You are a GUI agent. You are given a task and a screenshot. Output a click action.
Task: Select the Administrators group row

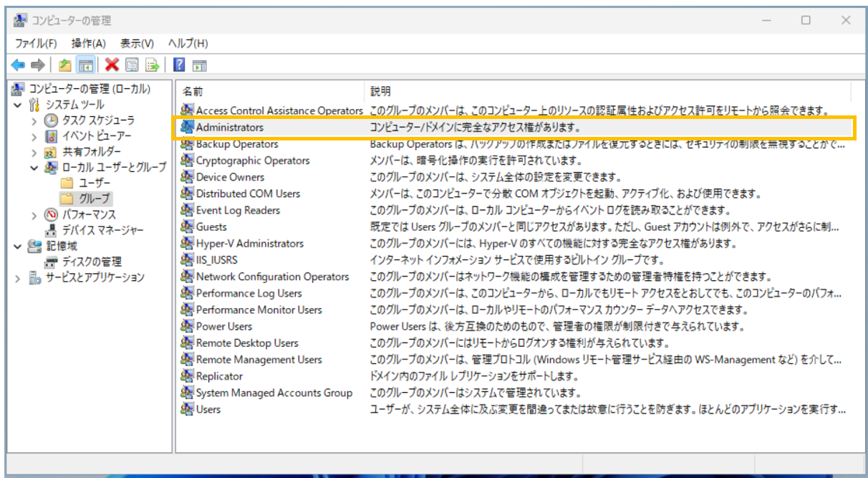click(x=515, y=128)
